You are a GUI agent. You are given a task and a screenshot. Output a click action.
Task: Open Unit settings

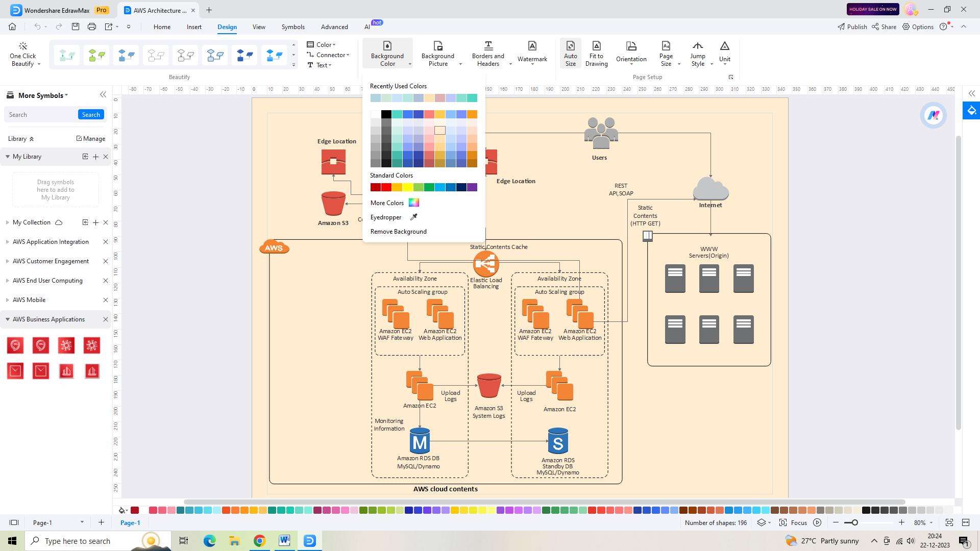[725, 53]
